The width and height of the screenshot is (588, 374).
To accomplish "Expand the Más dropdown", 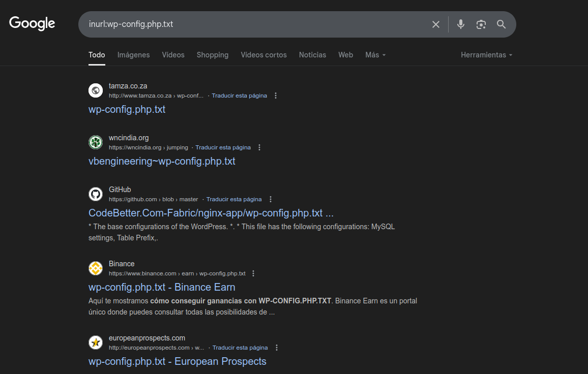I will click(375, 55).
